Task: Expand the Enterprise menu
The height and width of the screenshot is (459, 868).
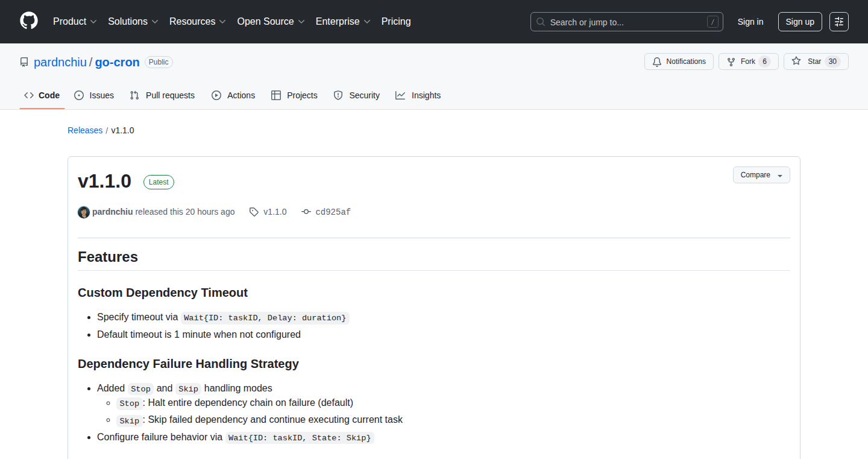Action: point(344,21)
